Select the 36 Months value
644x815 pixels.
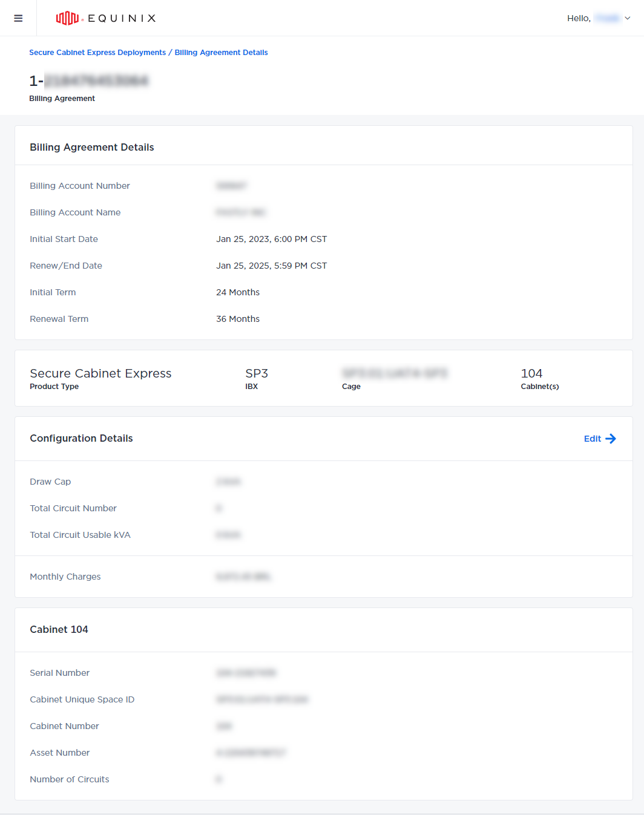tap(238, 319)
